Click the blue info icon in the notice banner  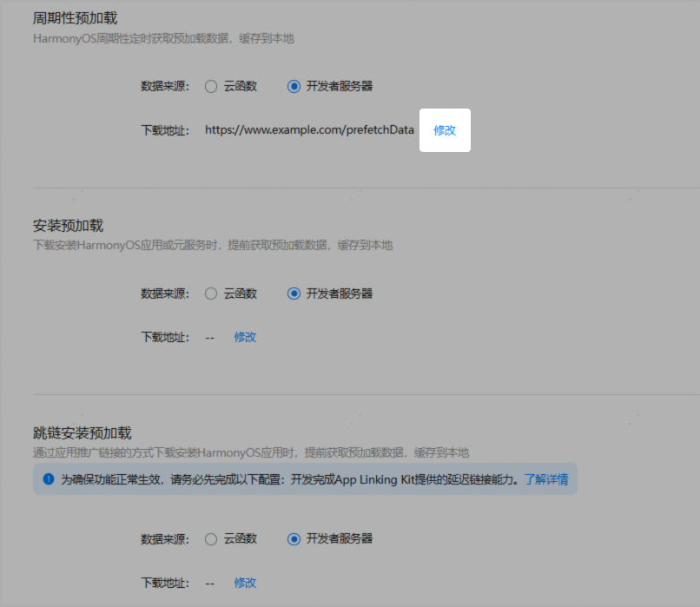pos(49,478)
